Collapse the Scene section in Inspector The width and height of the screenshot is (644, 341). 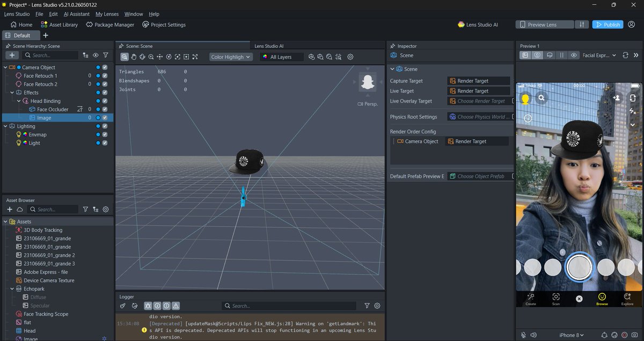(x=392, y=69)
